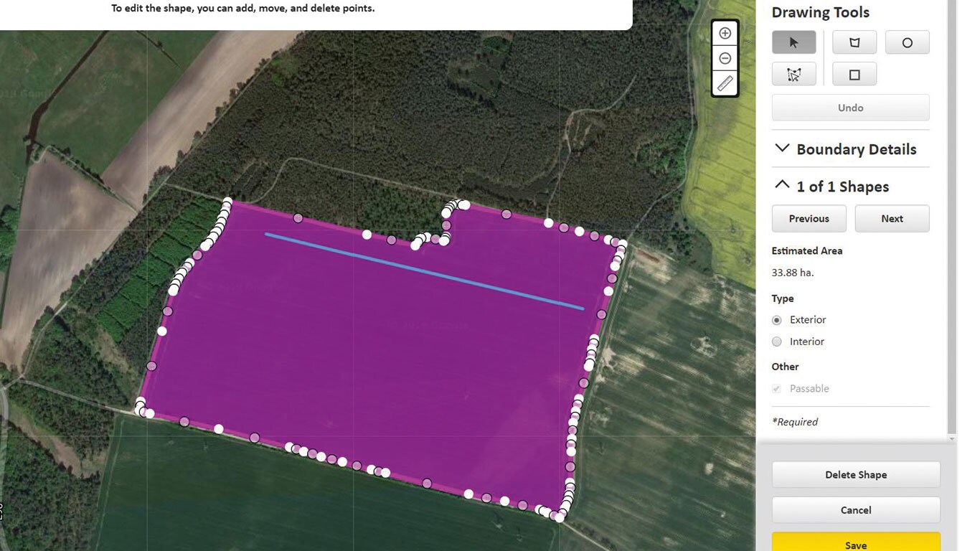Image resolution: width=980 pixels, height=551 pixels.
Task: Go to the Previous shape
Action: click(809, 219)
